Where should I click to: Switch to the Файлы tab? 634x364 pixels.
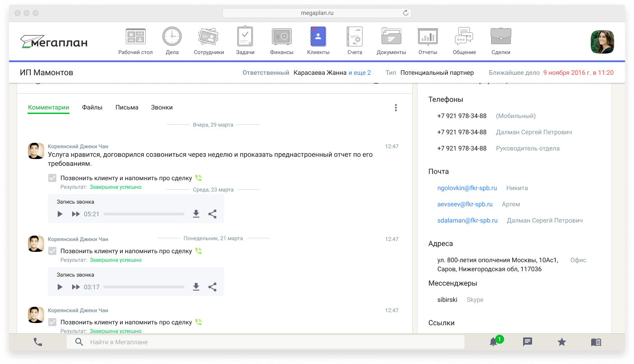coord(92,108)
